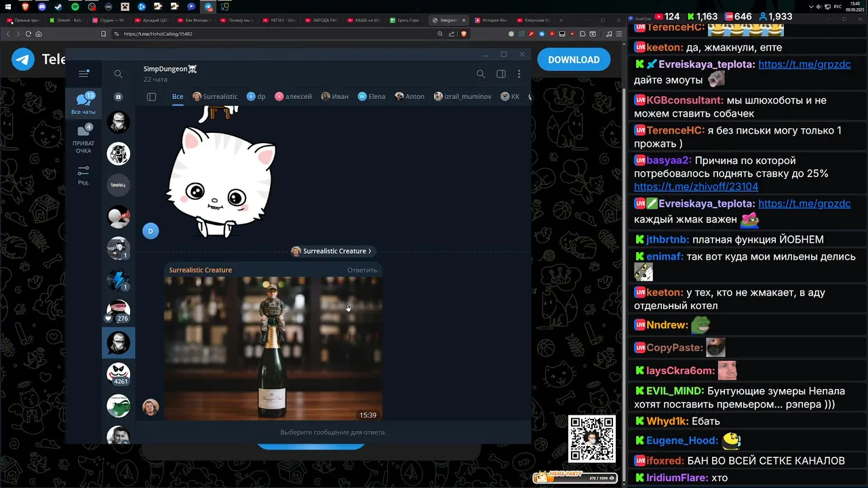The image size is (868, 488).
Task: Open the browser hamburger menu
Action: pyautogui.click(x=620, y=34)
